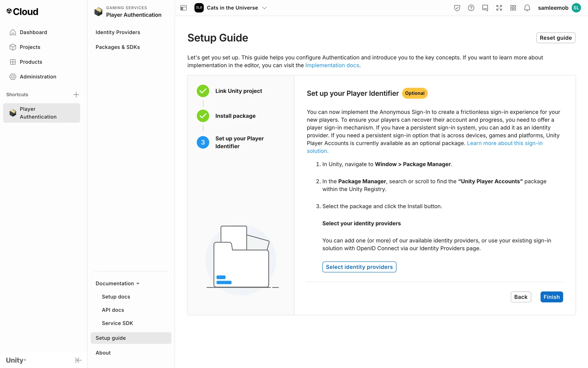The image size is (588, 368).
Task: Open the help question mark icon
Action: click(x=471, y=8)
